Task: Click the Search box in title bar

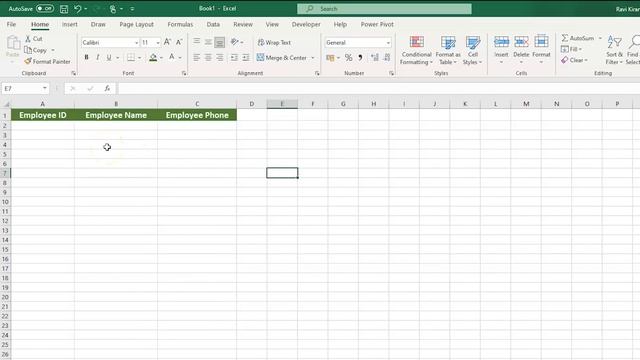Action: [x=384, y=9]
